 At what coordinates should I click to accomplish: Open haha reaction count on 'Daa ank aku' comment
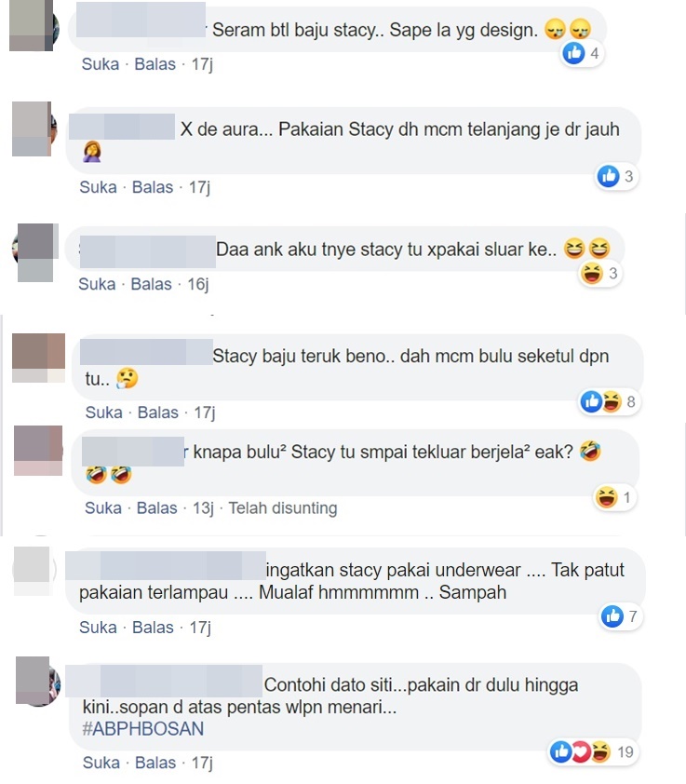pos(600,274)
